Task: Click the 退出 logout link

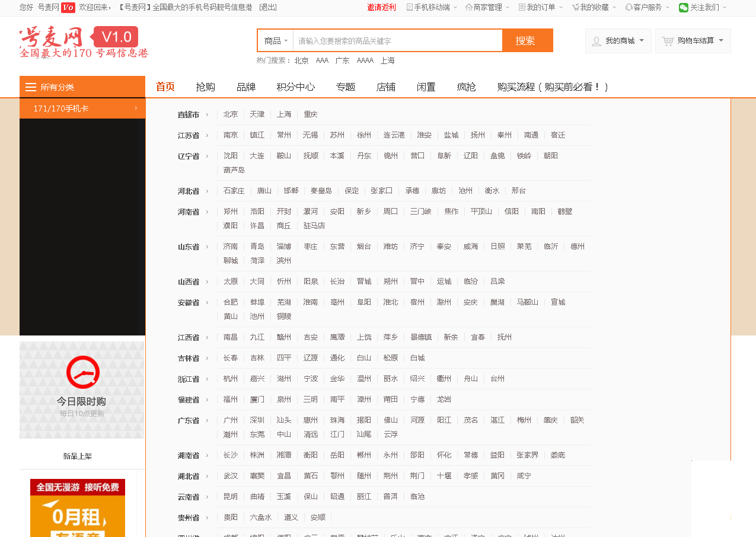Action: 268,7
